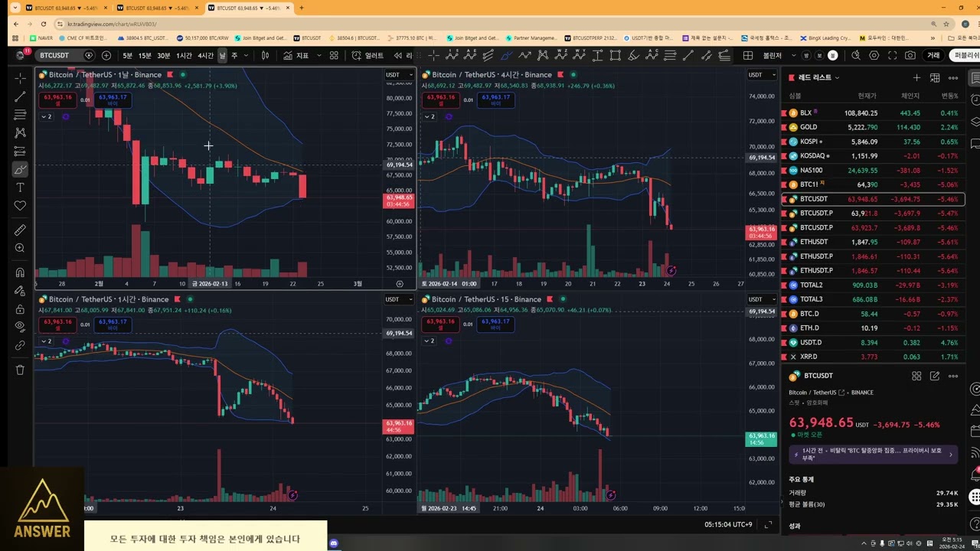Click the 퍼블리쉬 publish button
980x551 pixels.
(x=965, y=55)
